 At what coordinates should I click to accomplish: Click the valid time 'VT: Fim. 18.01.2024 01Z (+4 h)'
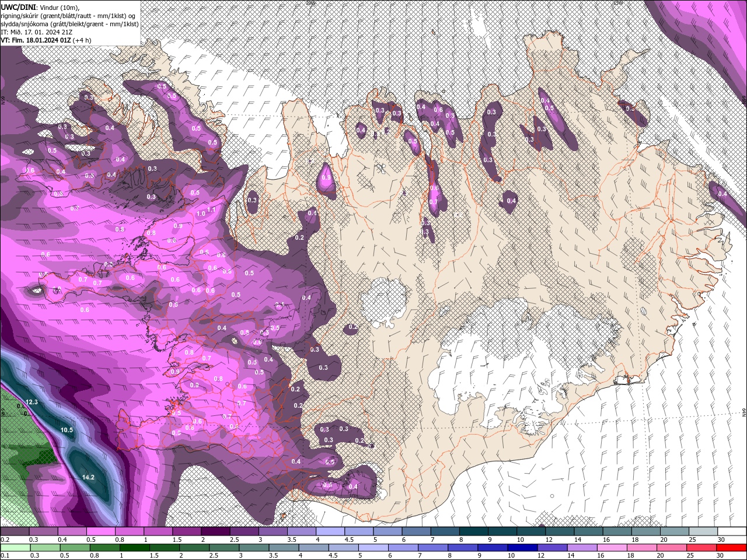pyautogui.click(x=46, y=40)
